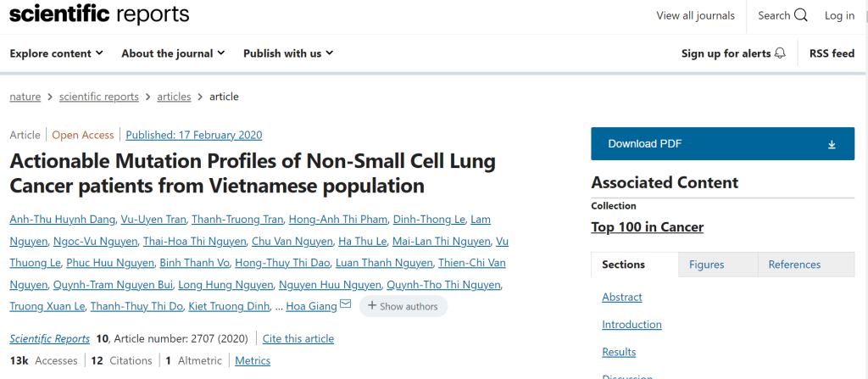
Task: Open the RSS feed link
Action: pos(832,53)
